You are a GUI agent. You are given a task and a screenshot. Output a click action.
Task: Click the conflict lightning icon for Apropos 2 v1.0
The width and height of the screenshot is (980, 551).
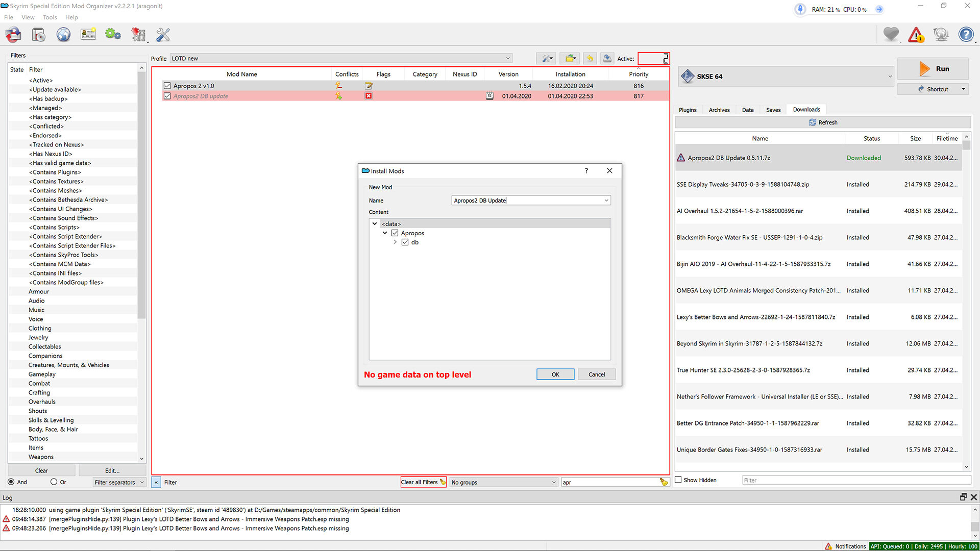pos(338,86)
